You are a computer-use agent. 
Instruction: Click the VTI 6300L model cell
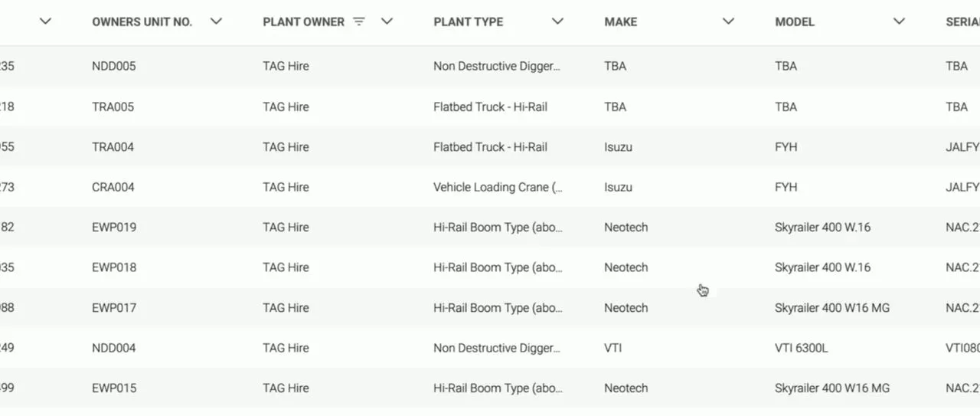click(801, 348)
